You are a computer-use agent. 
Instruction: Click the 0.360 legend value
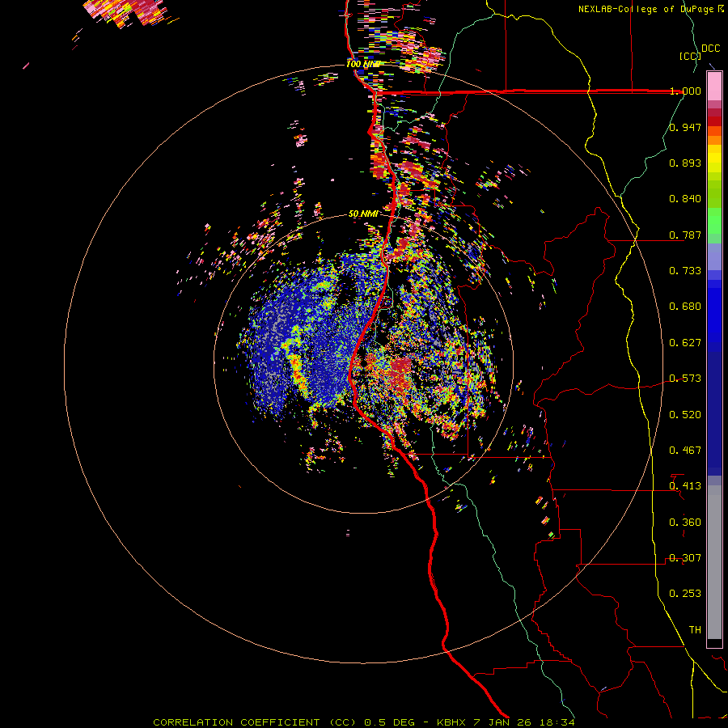coord(685,523)
